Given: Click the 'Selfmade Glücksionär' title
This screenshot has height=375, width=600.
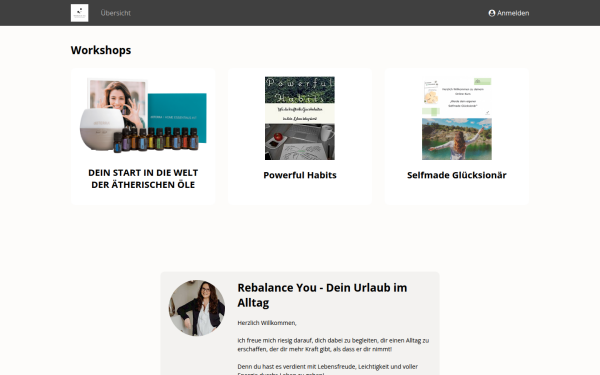Looking at the screenshot, I should pos(457,175).
